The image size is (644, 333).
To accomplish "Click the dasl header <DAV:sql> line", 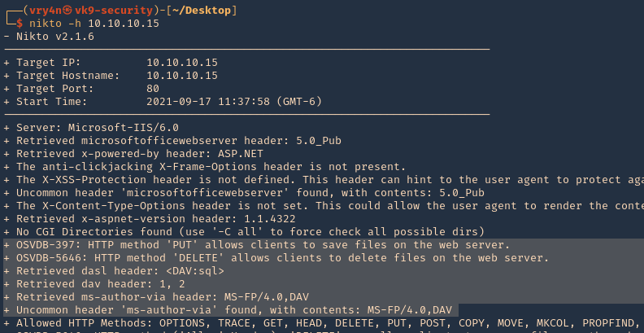I will (114, 271).
